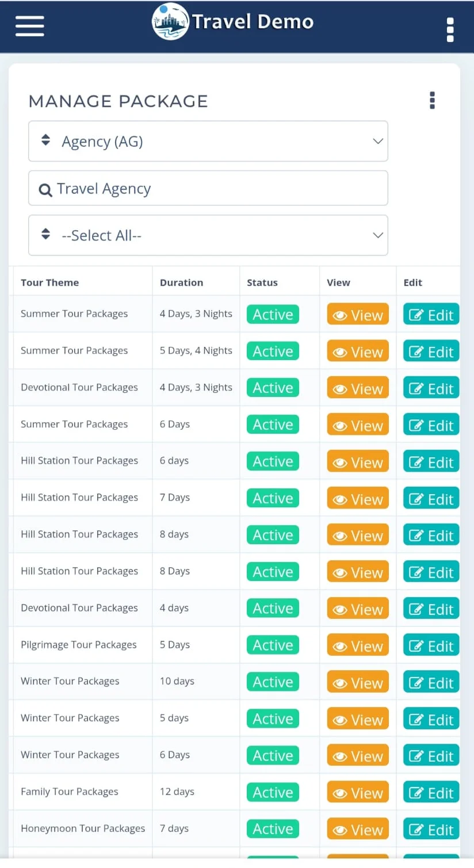The width and height of the screenshot is (474, 868).
Task: Open the hamburger navigation menu
Action: [x=29, y=25]
